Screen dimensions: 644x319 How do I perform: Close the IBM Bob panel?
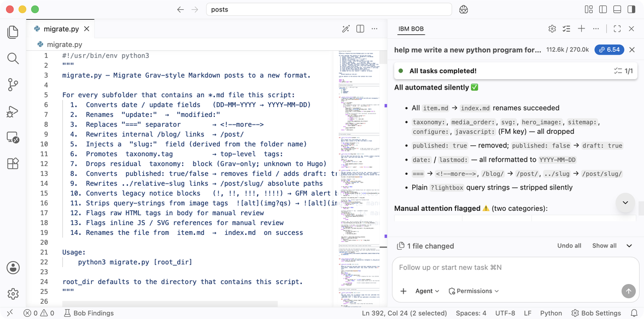631,29
